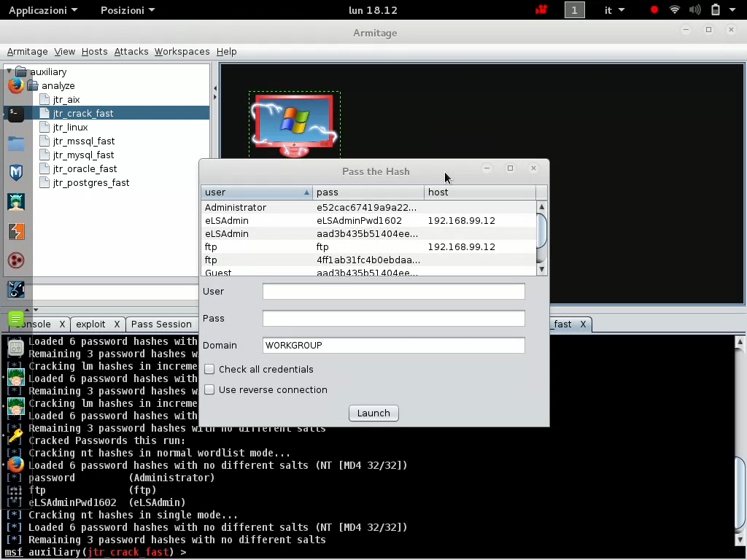The height and width of the screenshot is (560, 747).
Task: Open the Posizioni menu
Action: (x=128, y=10)
